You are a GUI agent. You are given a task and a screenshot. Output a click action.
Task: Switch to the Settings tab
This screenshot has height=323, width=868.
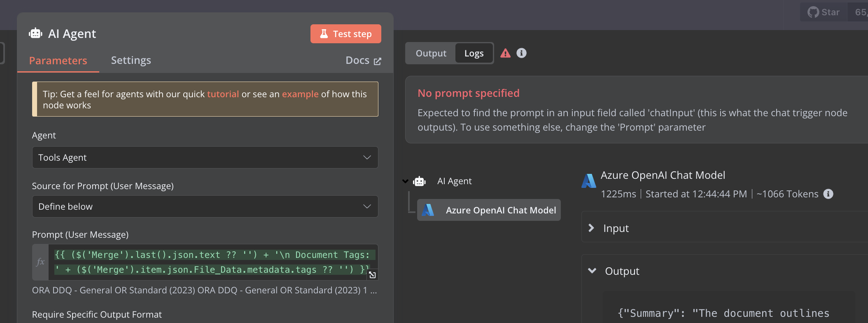pos(131,60)
